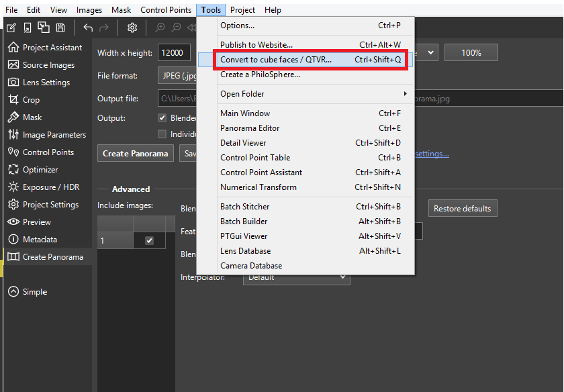
Task: Toggle the Blended output checkbox
Action: point(162,118)
